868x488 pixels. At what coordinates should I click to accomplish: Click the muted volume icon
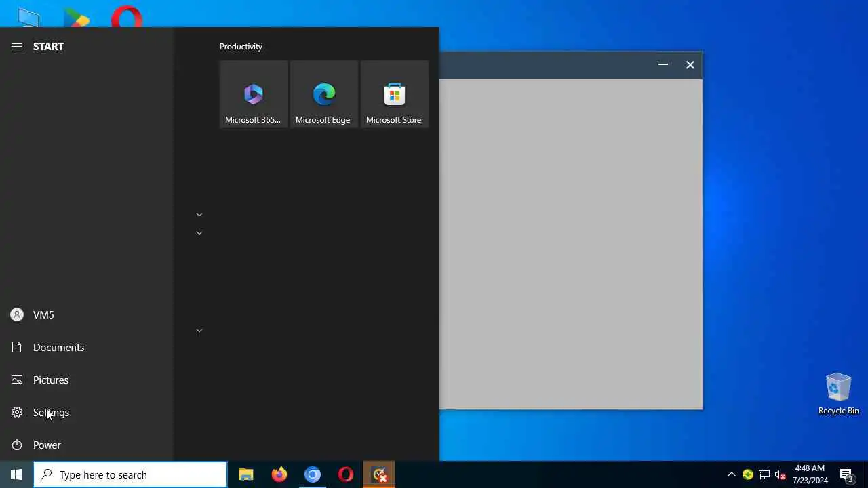click(781, 474)
